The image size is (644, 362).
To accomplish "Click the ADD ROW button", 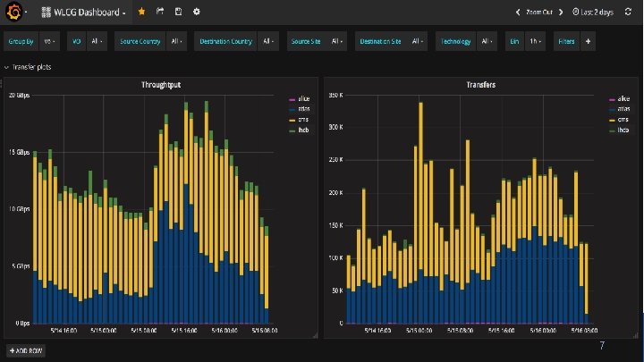I will [25, 351].
